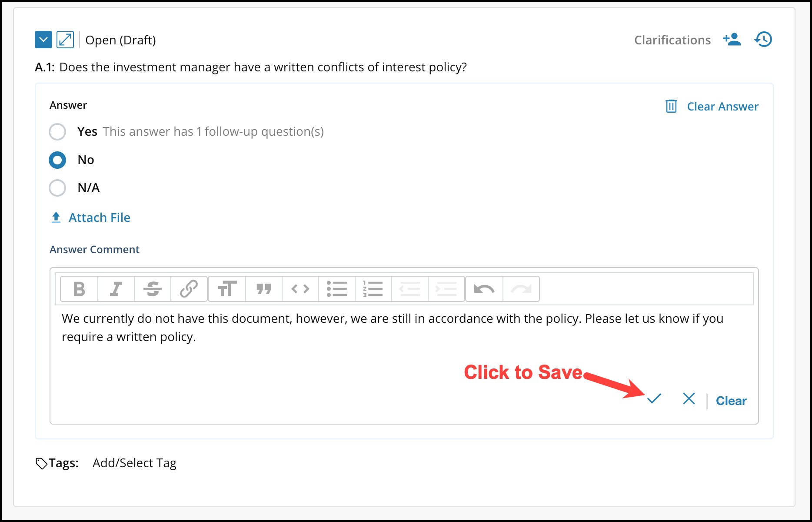Toggle italic formatting in the editor
Viewport: 812px width, 522px height.
[x=116, y=289]
